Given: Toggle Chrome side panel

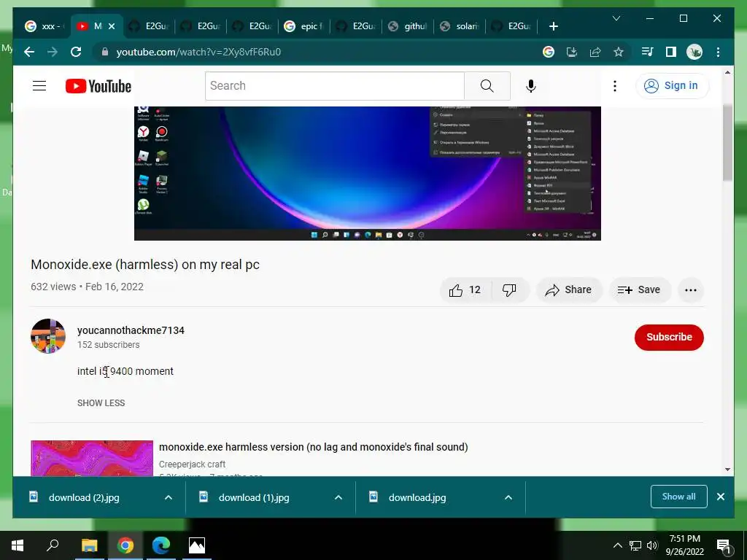Looking at the screenshot, I should click(671, 52).
